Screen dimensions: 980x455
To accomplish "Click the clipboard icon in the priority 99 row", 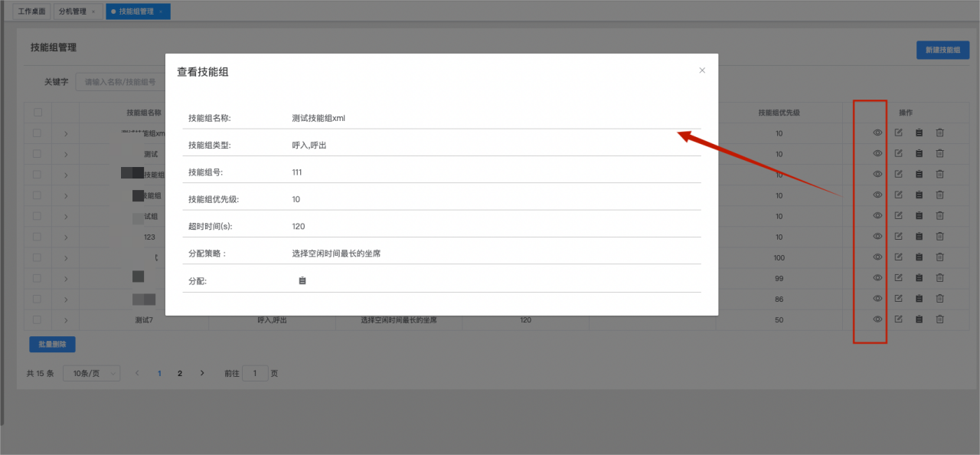I will tap(919, 278).
